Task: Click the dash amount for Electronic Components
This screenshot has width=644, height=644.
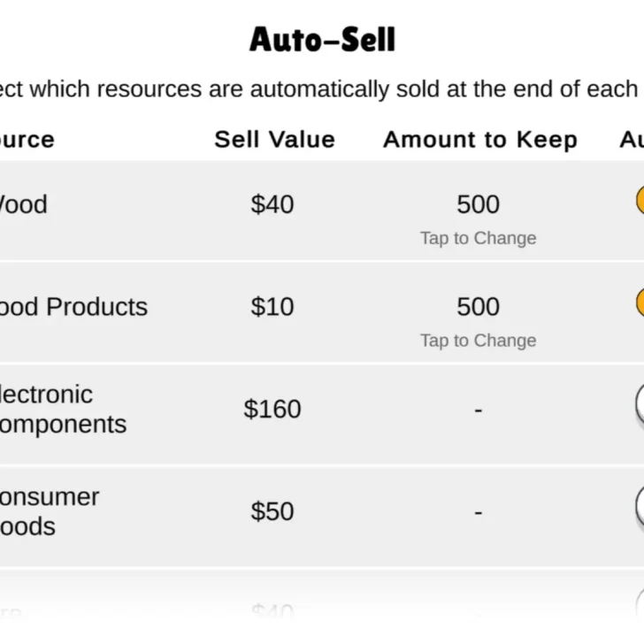Action: (478, 410)
